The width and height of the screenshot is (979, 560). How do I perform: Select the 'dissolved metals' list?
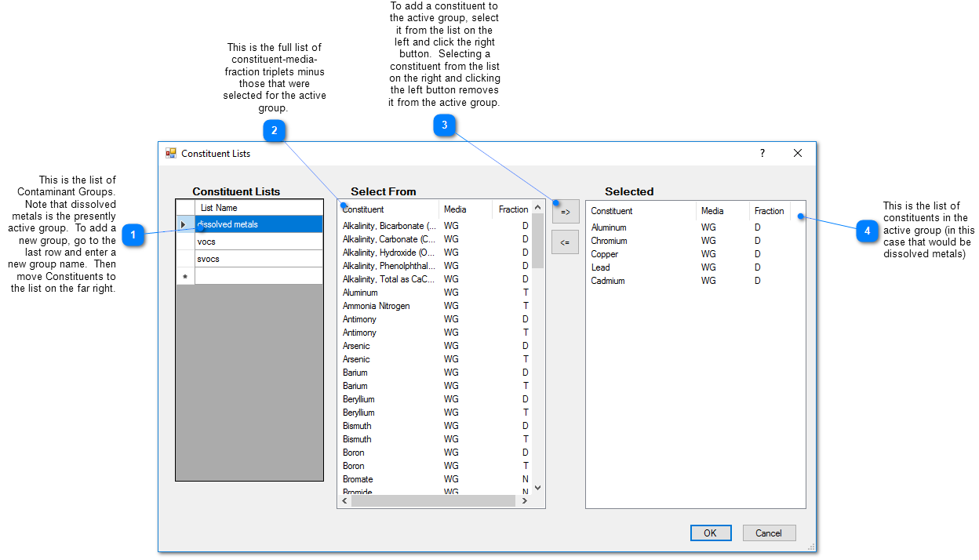click(259, 224)
